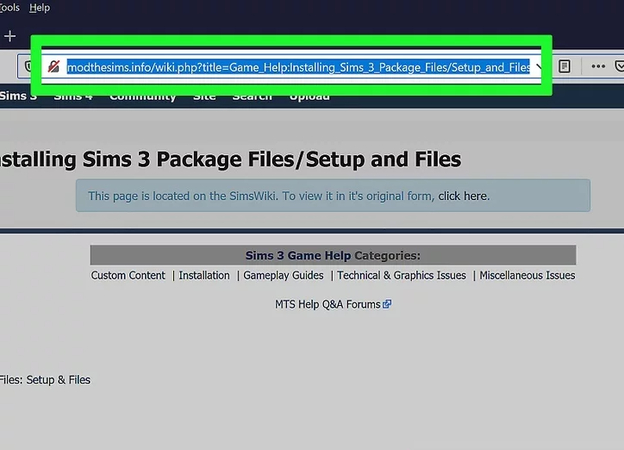Click 'Files: Setup & Files' text
624x450 pixels.
45,380
